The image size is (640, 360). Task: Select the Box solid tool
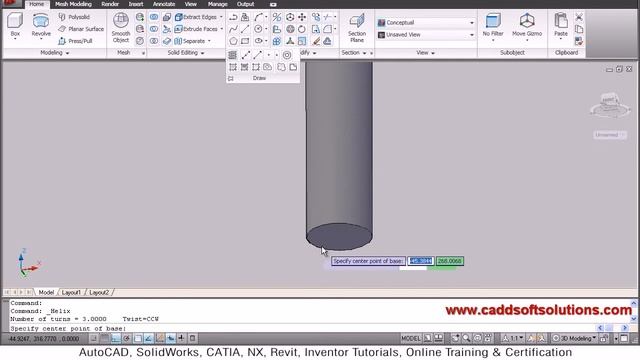click(15, 24)
